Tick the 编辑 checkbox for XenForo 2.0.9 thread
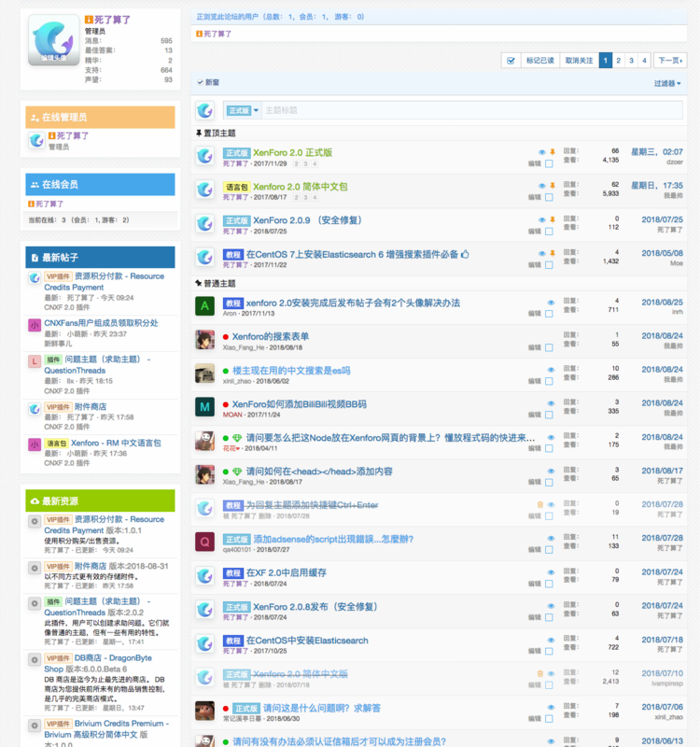The image size is (700, 747). 549,231
